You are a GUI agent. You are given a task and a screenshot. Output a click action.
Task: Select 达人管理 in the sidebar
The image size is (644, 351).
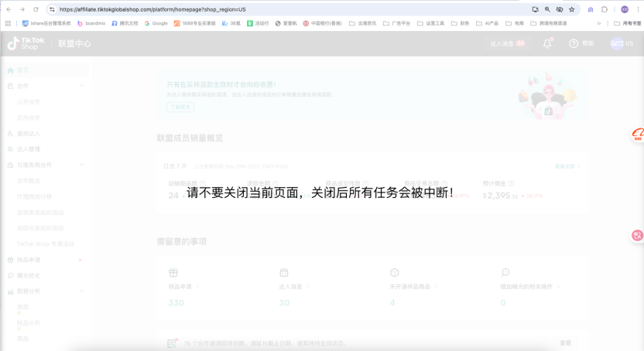pos(29,149)
